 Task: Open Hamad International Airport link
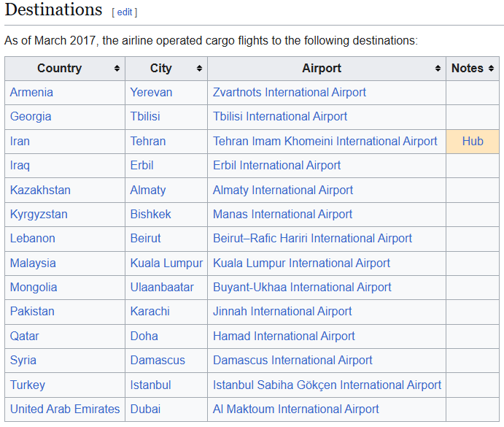(284, 336)
